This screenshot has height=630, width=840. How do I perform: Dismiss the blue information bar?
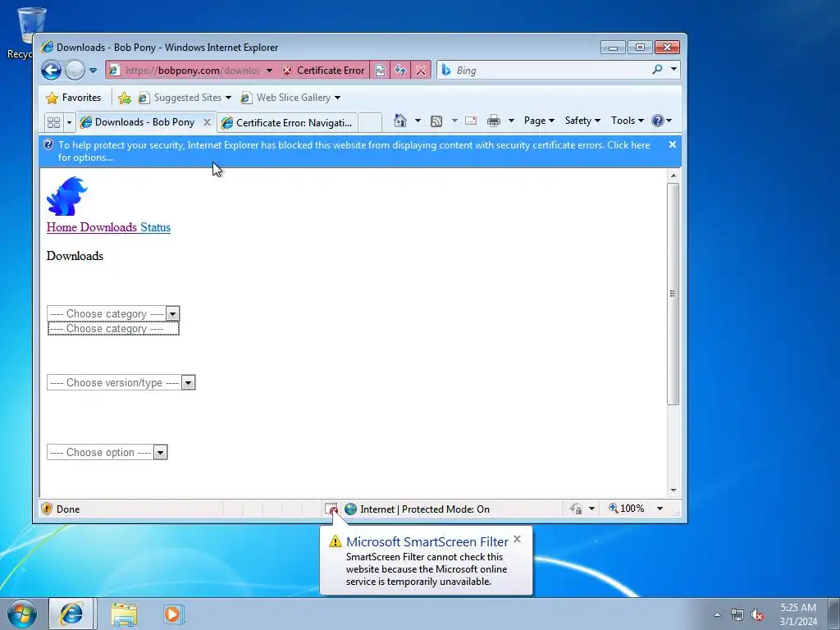click(673, 144)
